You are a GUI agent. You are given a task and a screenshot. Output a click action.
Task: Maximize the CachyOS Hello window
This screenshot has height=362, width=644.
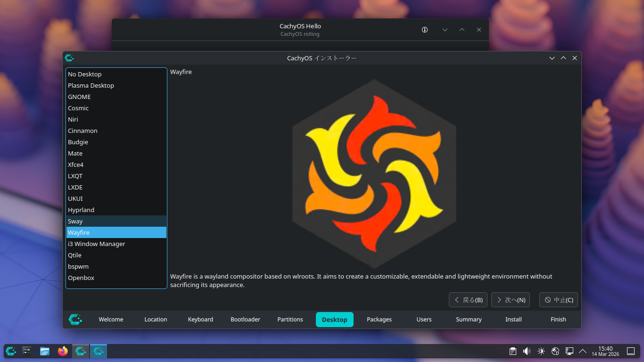pyautogui.click(x=462, y=30)
